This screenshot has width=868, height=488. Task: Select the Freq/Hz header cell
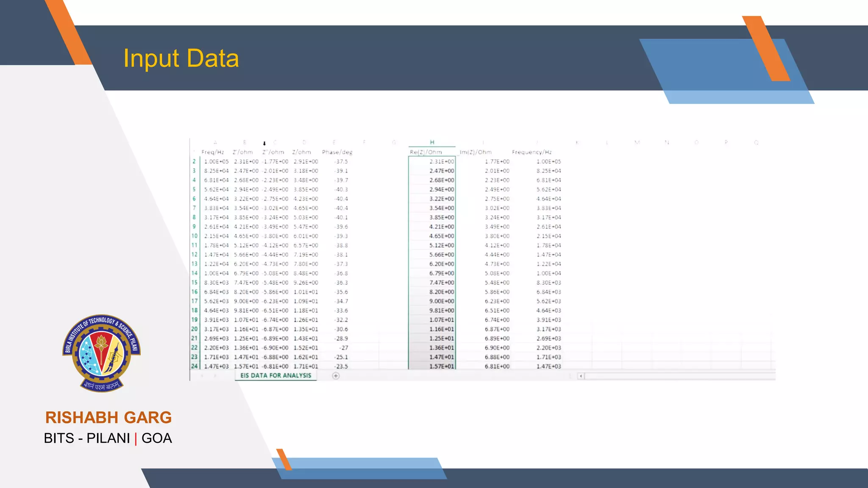point(213,152)
